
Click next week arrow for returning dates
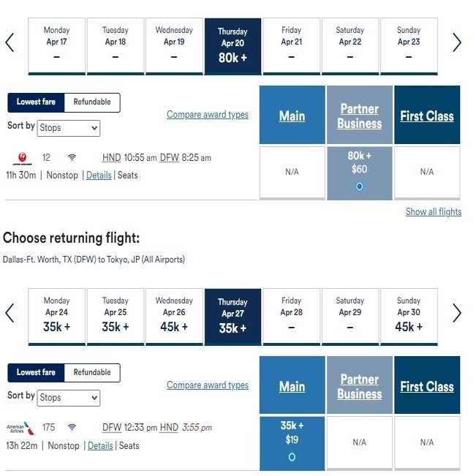coord(457,313)
